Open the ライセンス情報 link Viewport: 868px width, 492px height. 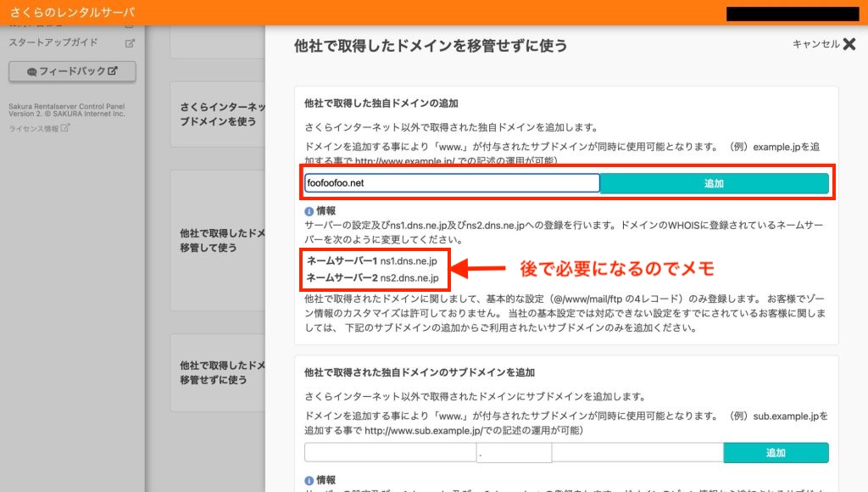click(x=34, y=129)
